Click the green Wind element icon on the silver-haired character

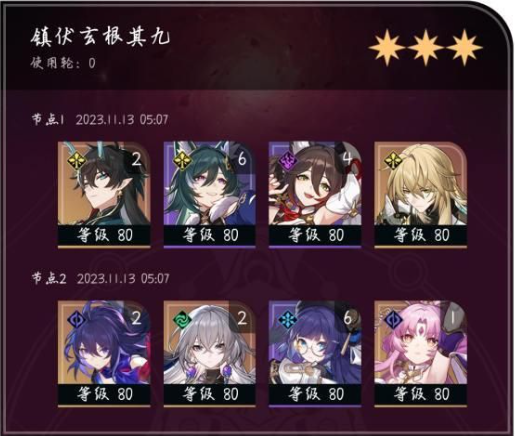pyautogui.click(x=182, y=320)
